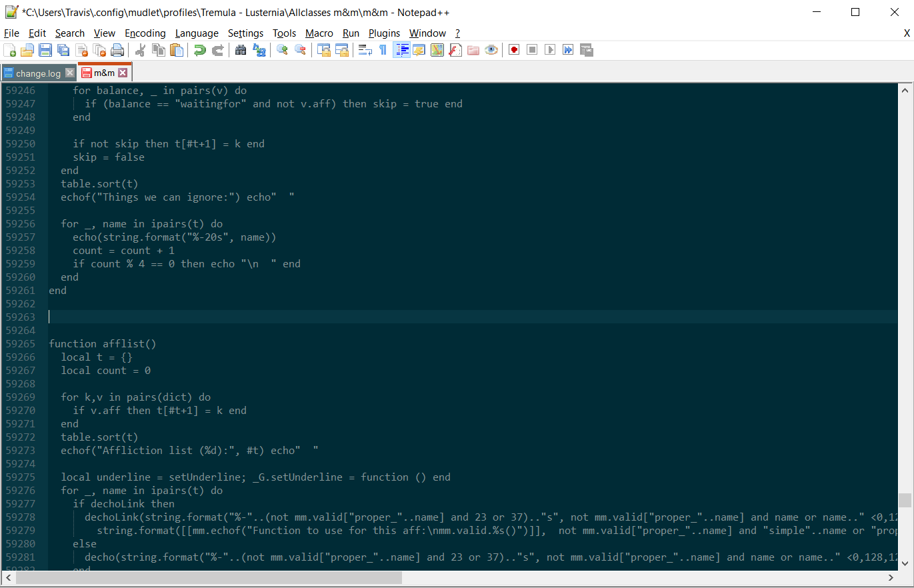Click the Close document toolbar icon
Viewport: 914px width, 588px height.
81,50
